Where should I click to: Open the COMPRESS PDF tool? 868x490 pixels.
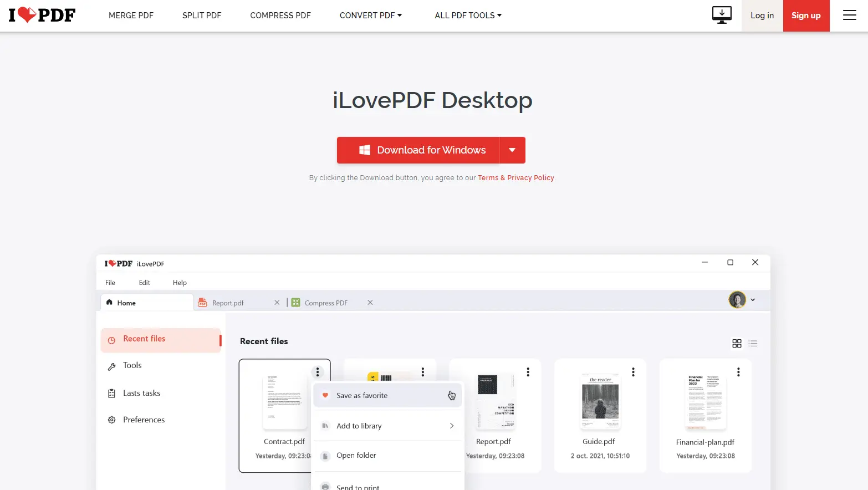tap(280, 16)
